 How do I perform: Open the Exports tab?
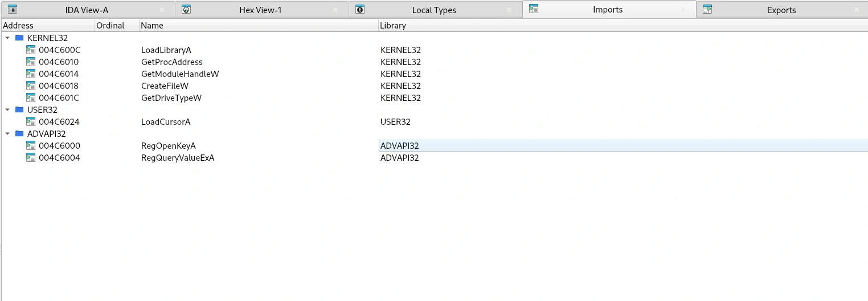(x=781, y=10)
